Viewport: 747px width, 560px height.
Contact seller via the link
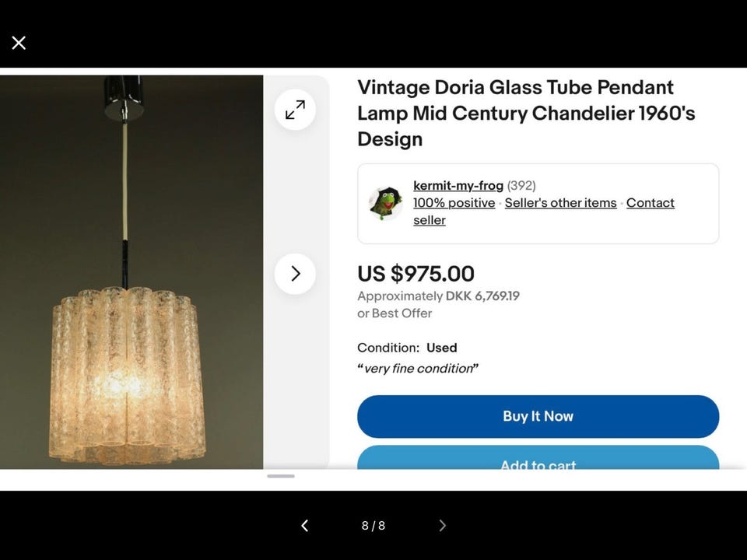[544, 212]
